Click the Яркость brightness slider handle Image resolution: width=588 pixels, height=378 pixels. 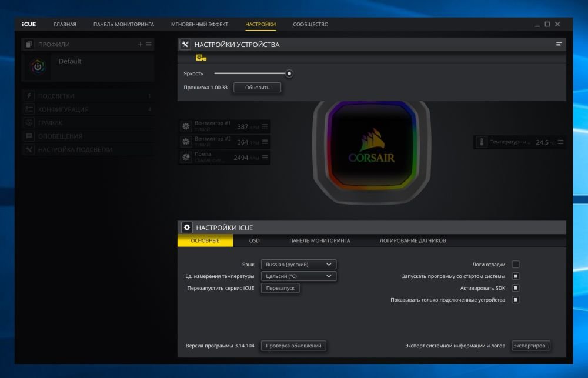coord(289,73)
